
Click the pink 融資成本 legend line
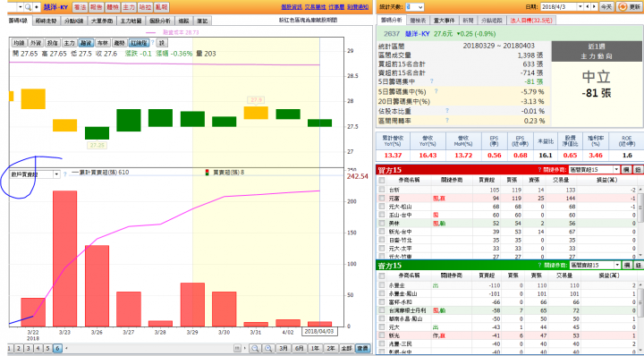coord(150,32)
